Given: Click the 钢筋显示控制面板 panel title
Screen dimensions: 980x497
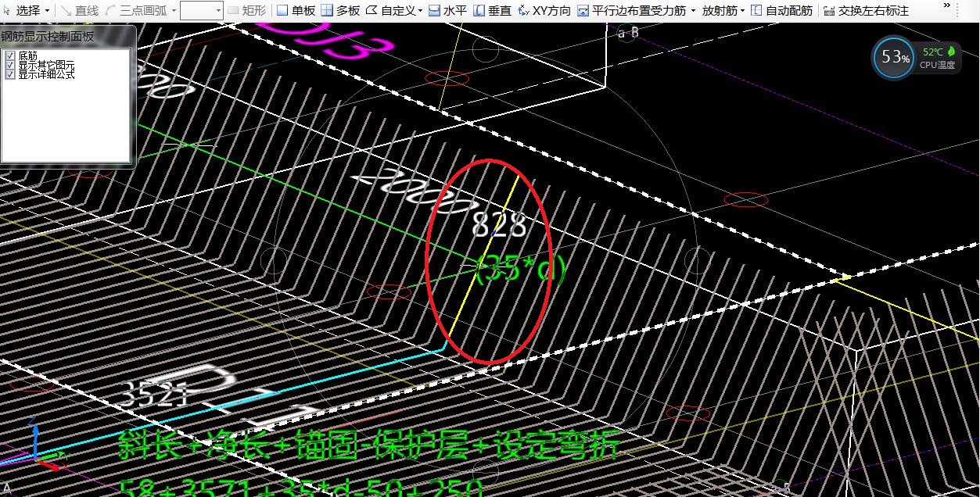Looking at the screenshot, I should (47, 36).
